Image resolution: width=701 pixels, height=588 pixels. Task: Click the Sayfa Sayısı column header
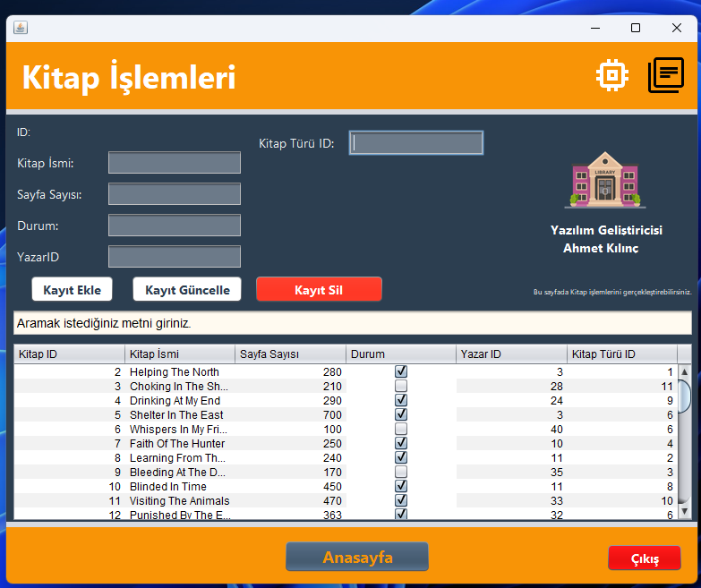[290, 354]
